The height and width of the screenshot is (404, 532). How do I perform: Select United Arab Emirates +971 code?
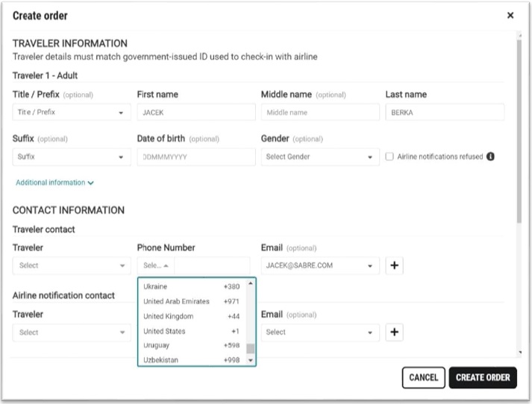pyautogui.click(x=192, y=301)
